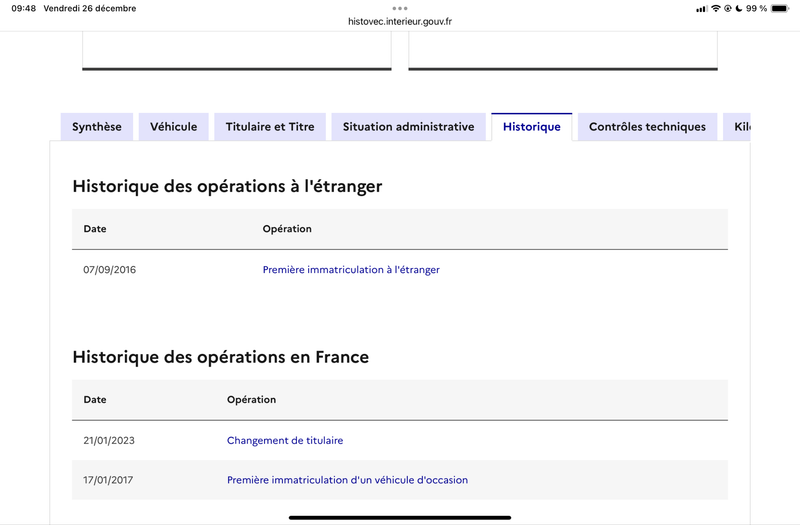This screenshot has width=800, height=525.
Task: Tap the 21/01/2023 date in France table
Action: coord(109,440)
